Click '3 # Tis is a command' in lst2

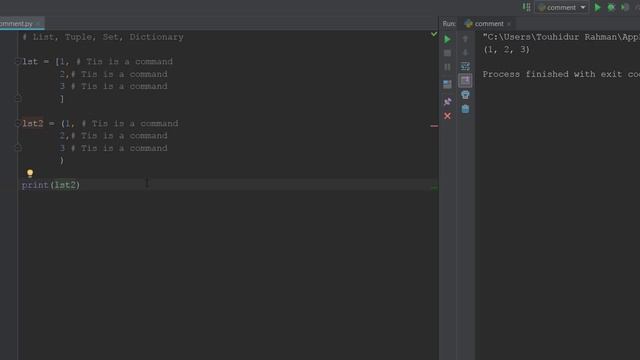(114, 148)
